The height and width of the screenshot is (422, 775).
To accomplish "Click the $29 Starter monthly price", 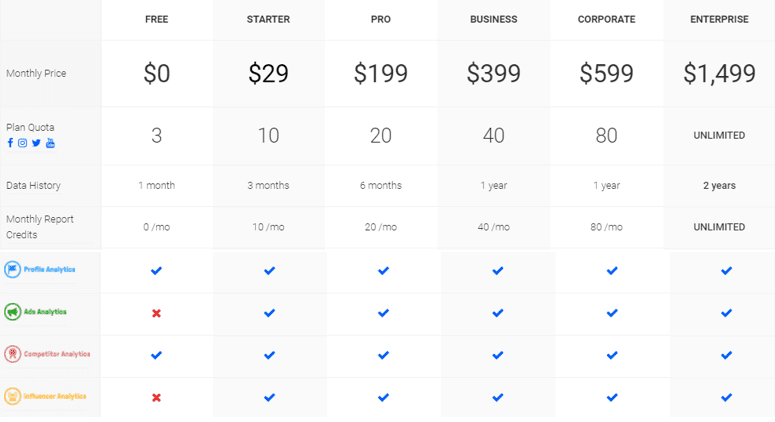I will (268, 73).
